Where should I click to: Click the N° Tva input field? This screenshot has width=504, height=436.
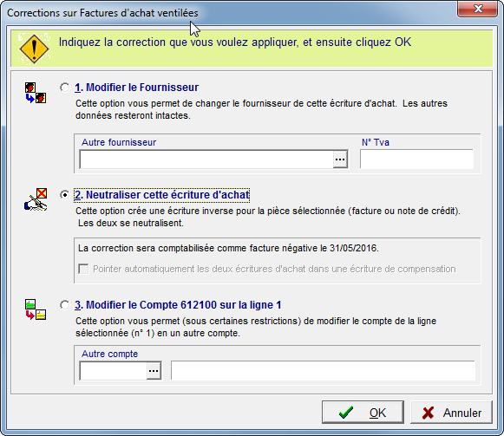(416, 159)
